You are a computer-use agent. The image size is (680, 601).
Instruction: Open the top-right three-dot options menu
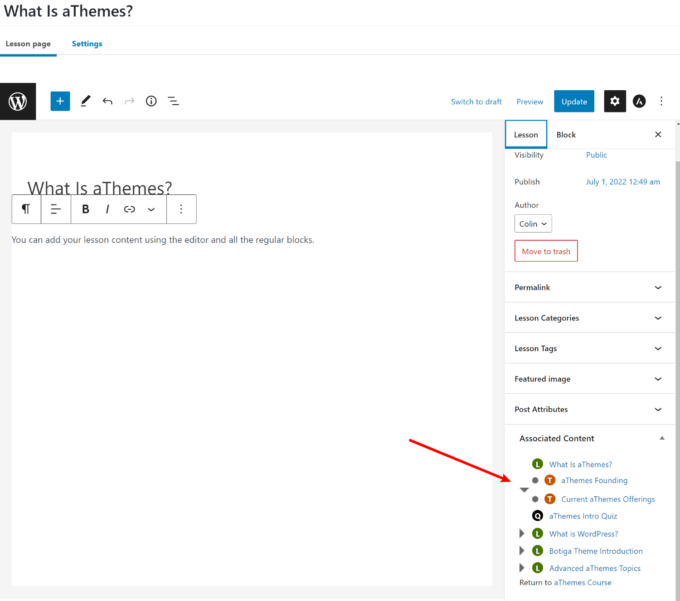(661, 101)
